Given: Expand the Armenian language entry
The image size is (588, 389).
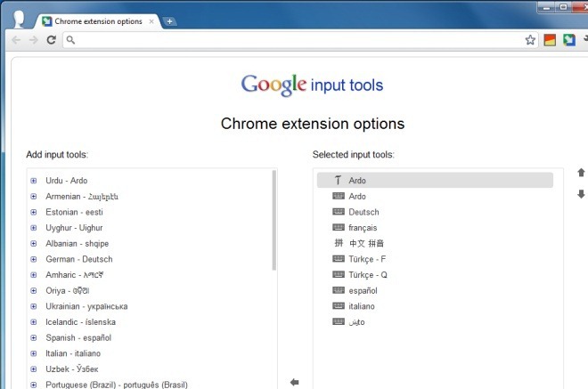Looking at the screenshot, I should pyautogui.click(x=34, y=197).
